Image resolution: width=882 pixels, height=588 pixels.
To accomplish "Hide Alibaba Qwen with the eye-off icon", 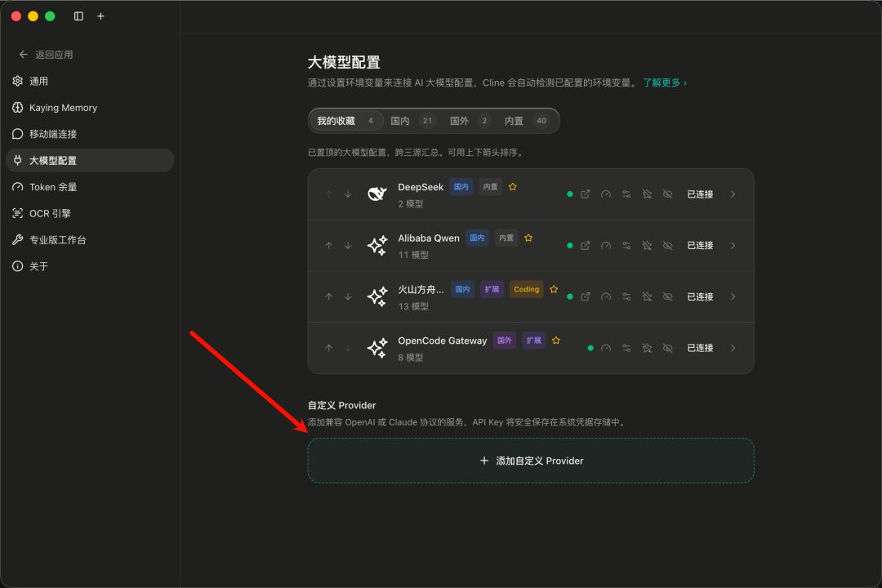I will [x=668, y=245].
